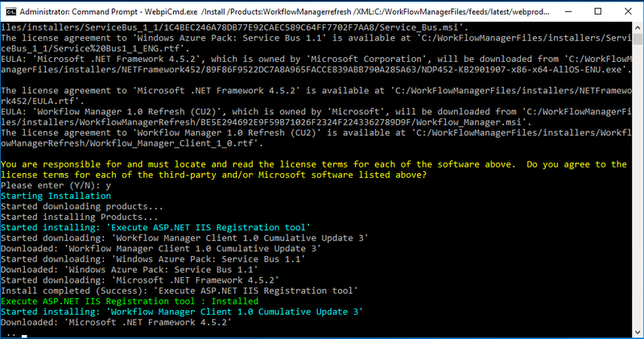This screenshot has width=644, height=339.
Task: Click the 'Starting Installation' line
Action: tap(56, 196)
